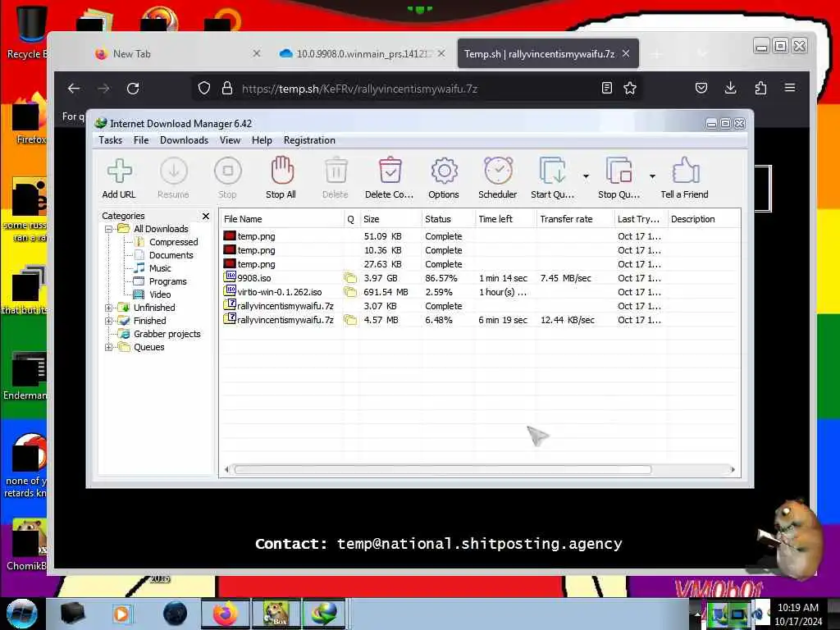Select the Compressed category
Screen dimensions: 840x630
[x=173, y=242]
